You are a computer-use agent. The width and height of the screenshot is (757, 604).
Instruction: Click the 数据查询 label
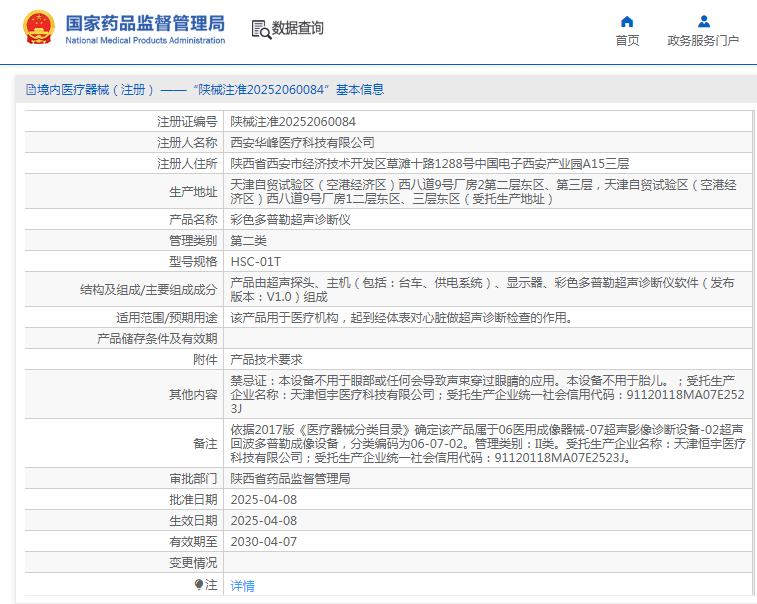tap(297, 28)
